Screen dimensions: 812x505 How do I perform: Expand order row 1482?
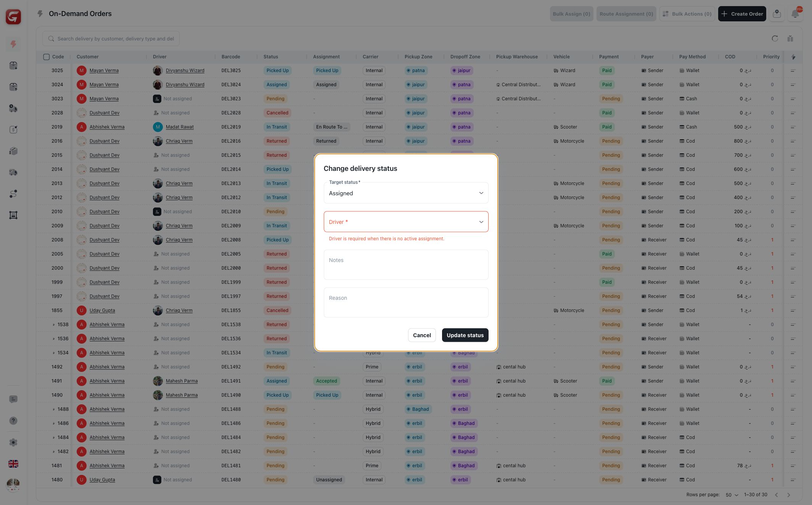click(x=54, y=452)
